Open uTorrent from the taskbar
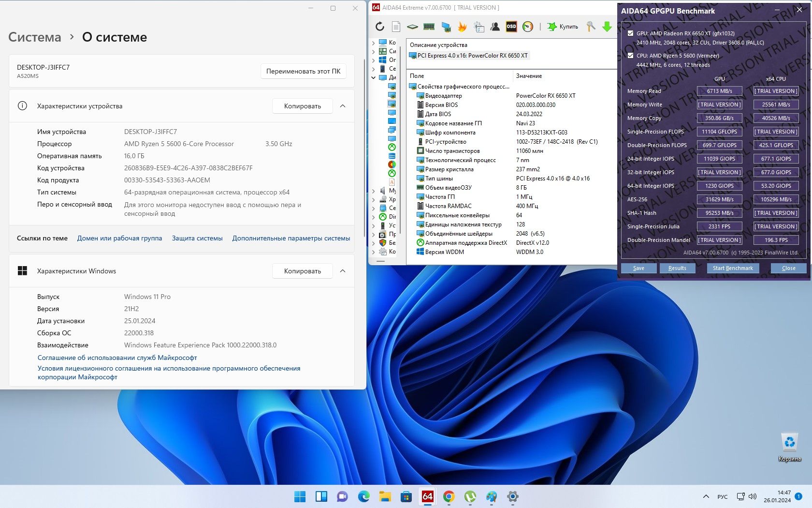Image resolution: width=812 pixels, height=508 pixels. click(x=470, y=496)
